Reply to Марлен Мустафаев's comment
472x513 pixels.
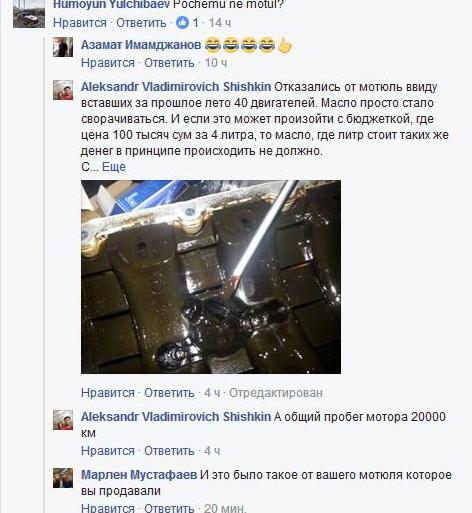169,508
